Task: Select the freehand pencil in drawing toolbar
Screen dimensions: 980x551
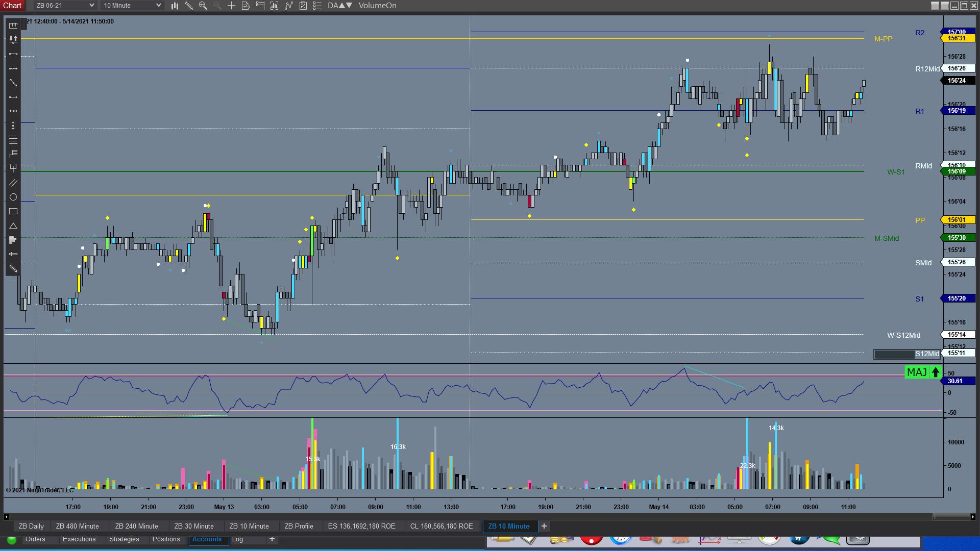Action: pyautogui.click(x=13, y=268)
